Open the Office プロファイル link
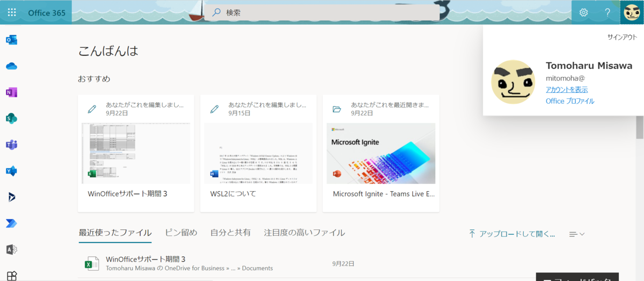Image resolution: width=644 pixels, height=281 pixels. (570, 101)
